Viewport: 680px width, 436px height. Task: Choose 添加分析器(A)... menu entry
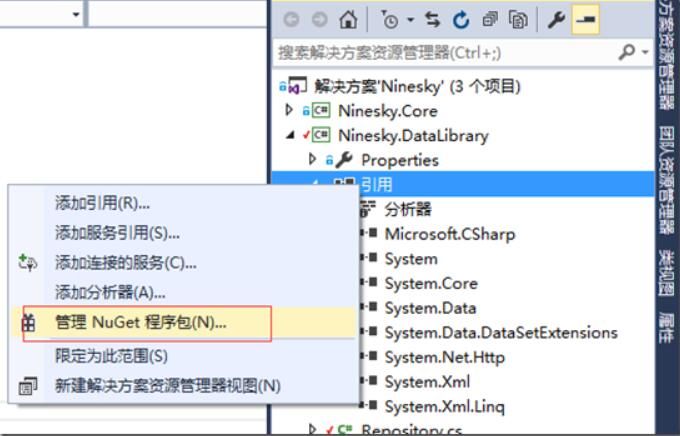coord(183,292)
